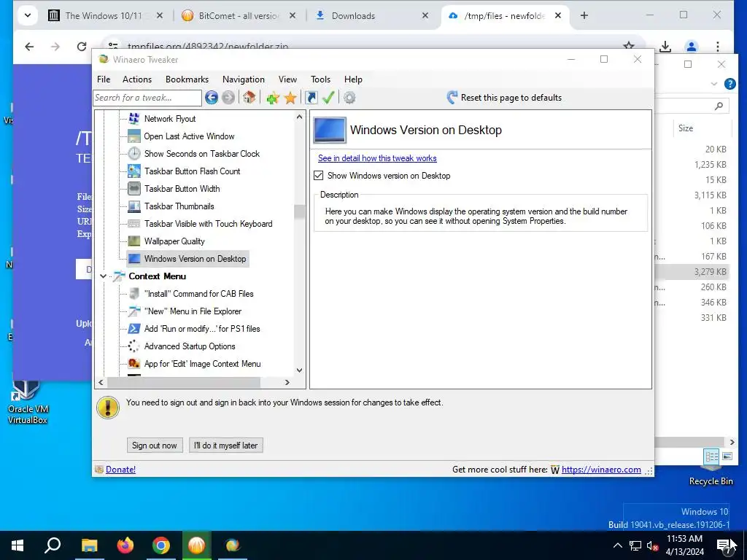The width and height of the screenshot is (747, 560).
Task: Select Show Seconds on Taskbar Clock
Action: (201, 154)
